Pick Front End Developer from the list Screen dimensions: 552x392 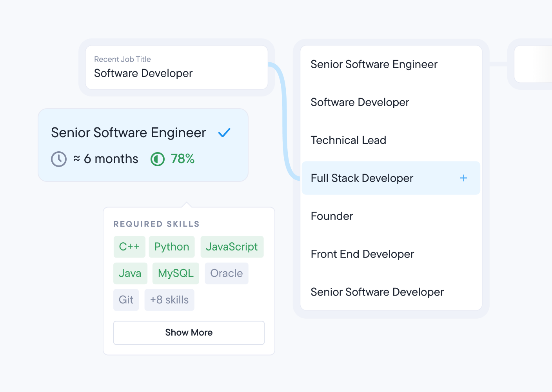[362, 254]
